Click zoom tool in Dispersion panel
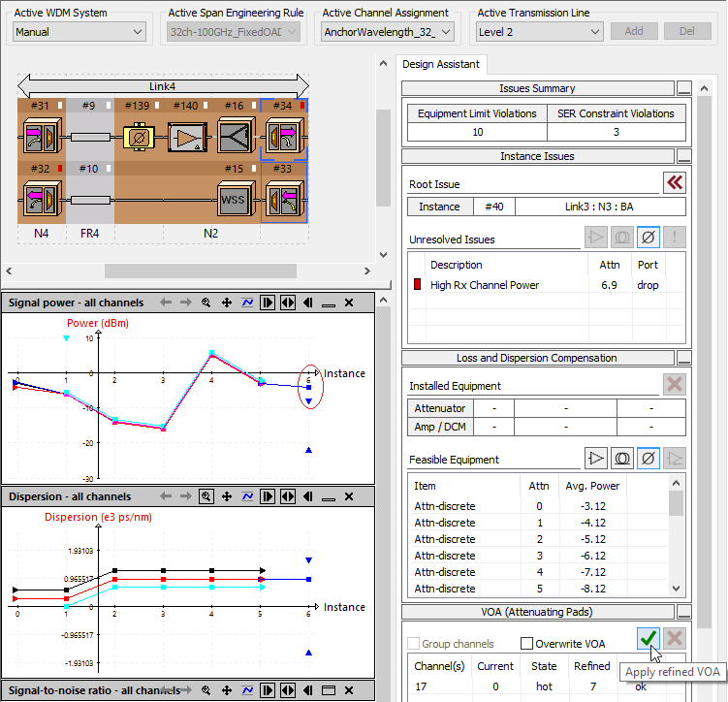728x702 pixels. 206,496
